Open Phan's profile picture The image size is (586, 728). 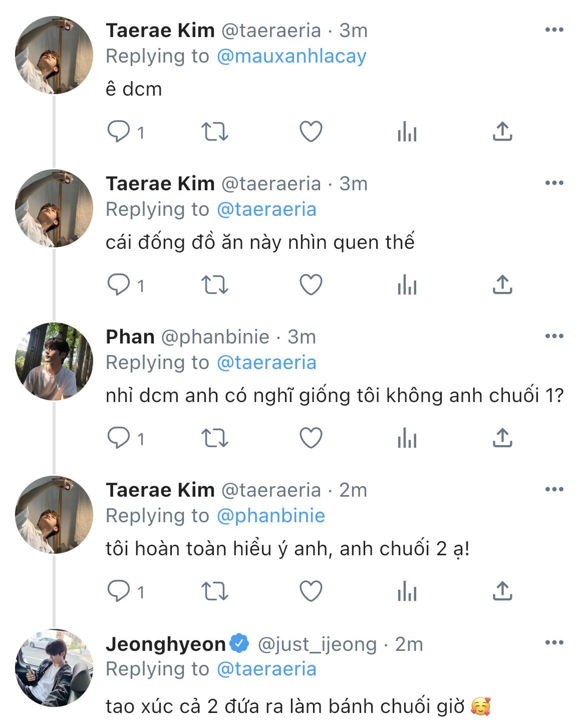point(54,361)
